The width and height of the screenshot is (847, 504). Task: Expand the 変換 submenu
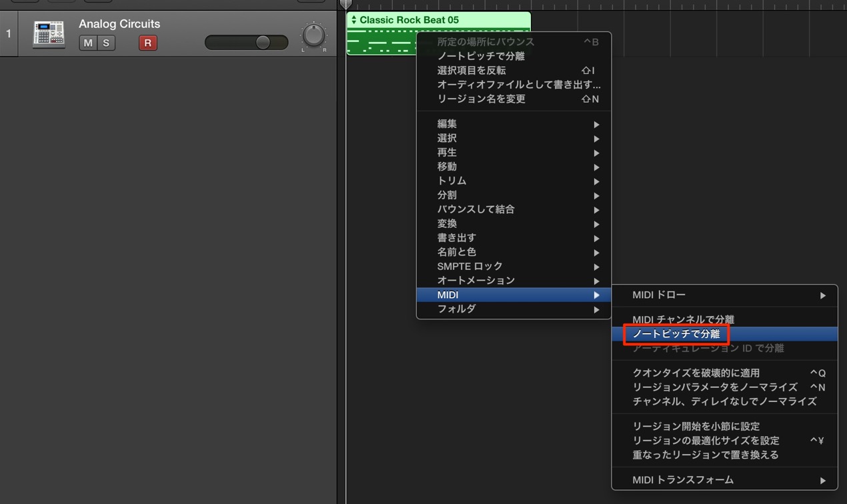click(x=514, y=224)
